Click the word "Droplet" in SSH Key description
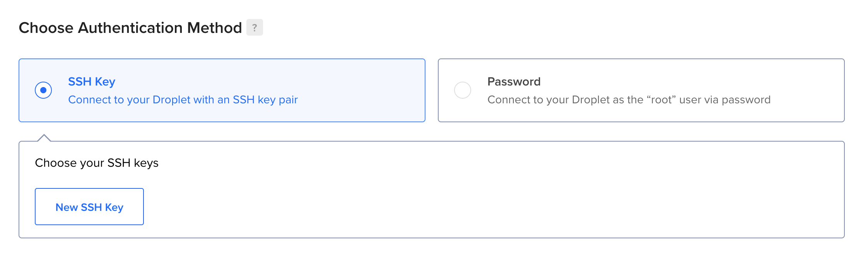The width and height of the screenshot is (868, 260). (x=171, y=100)
